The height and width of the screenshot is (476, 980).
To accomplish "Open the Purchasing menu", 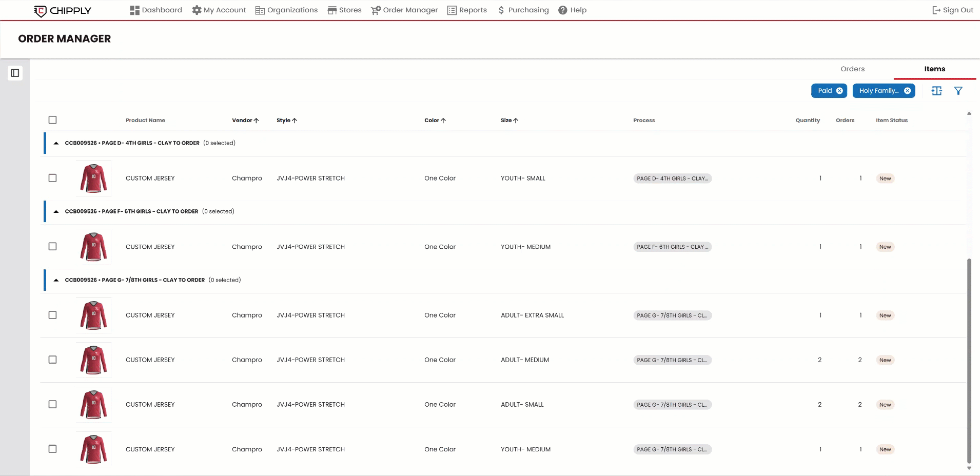I will (523, 10).
